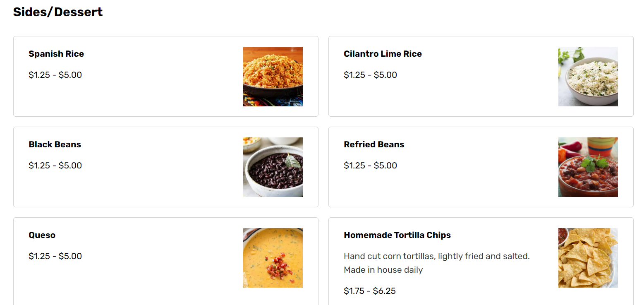Select the Black Beans price range

(55, 166)
